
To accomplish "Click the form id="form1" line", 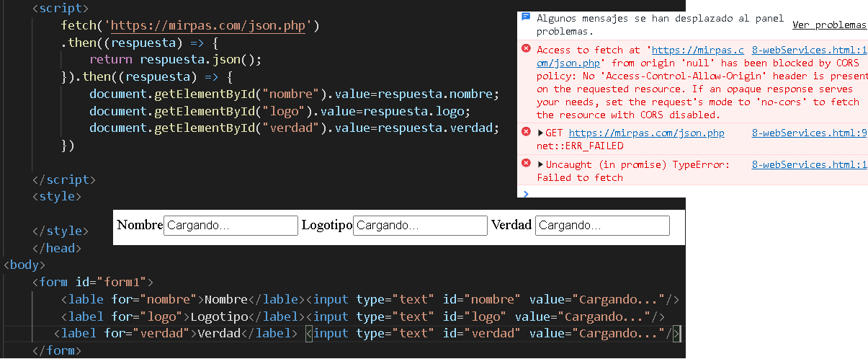I will click(93, 282).
